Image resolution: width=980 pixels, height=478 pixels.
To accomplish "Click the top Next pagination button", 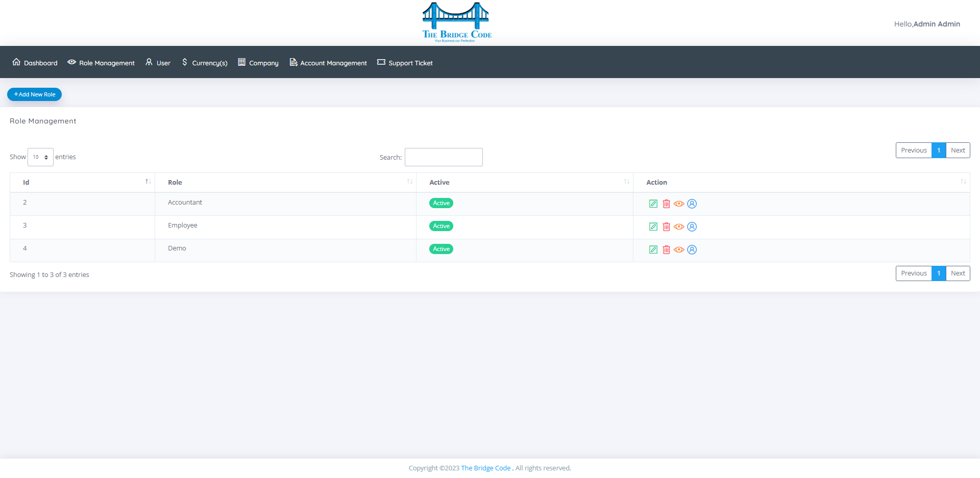I will pos(958,150).
